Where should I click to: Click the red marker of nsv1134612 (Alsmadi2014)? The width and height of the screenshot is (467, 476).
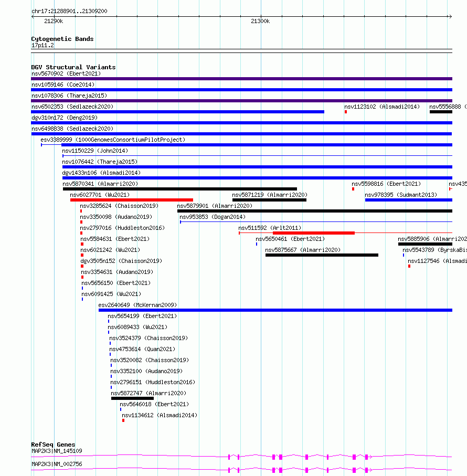(x=123, y=420)
